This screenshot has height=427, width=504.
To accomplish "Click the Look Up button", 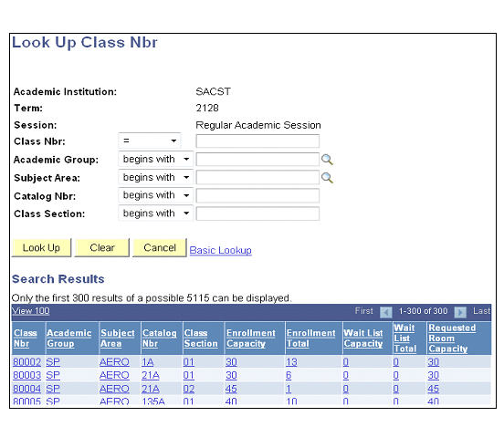I will (41, 248).
